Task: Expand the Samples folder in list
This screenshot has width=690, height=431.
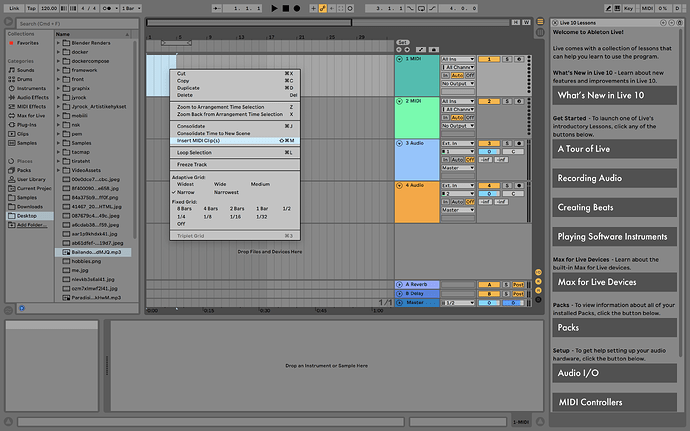Action: click(58, 143)
